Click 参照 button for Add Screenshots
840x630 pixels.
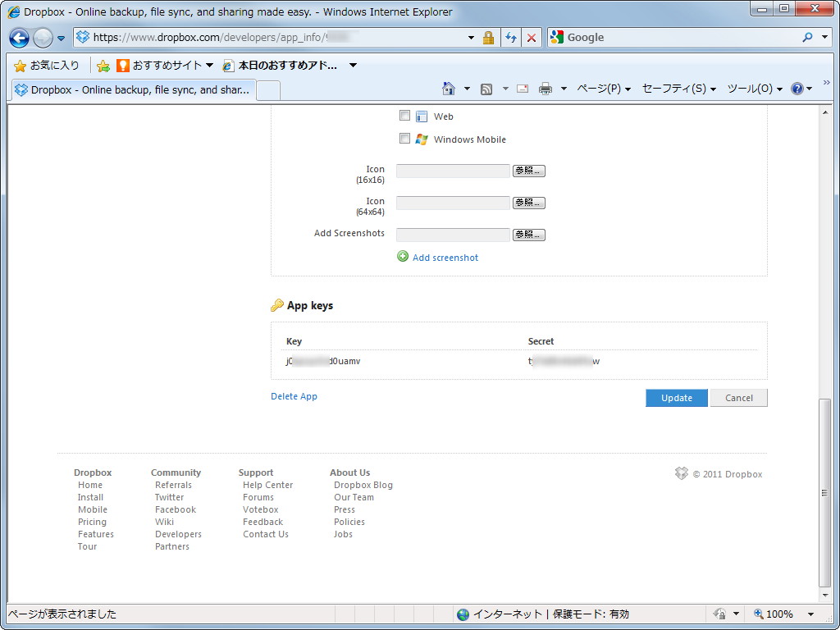tap(529, 235)
